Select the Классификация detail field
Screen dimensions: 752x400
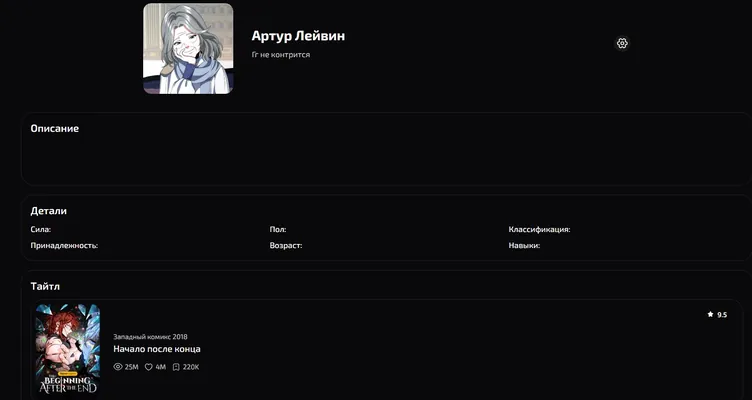pyautogui.click(x=540, y=230)
